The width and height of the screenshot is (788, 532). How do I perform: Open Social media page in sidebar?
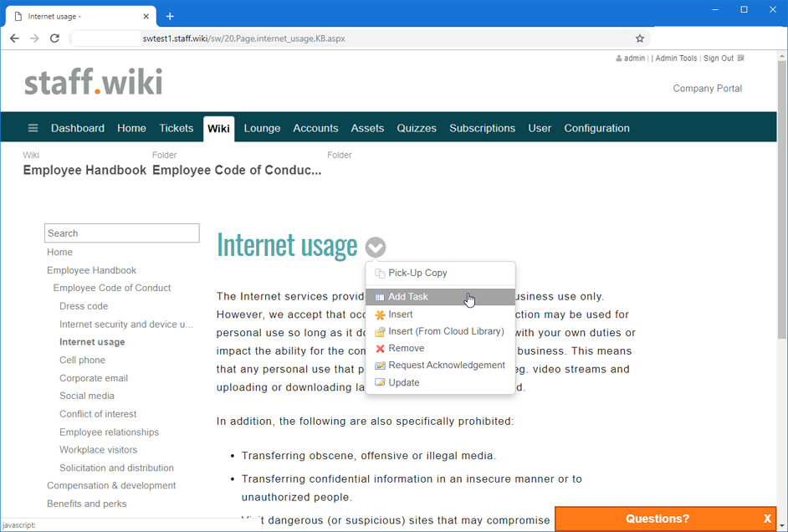pos(87,396)
